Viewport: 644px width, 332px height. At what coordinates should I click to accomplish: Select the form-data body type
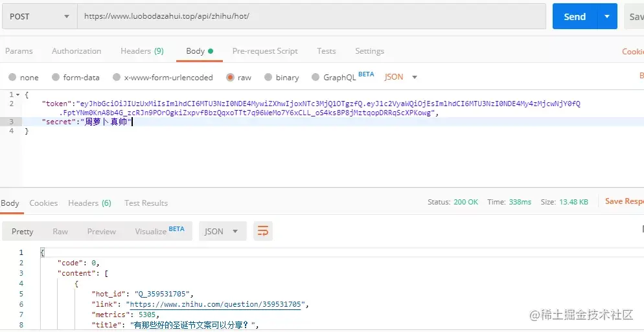(76, 77)
